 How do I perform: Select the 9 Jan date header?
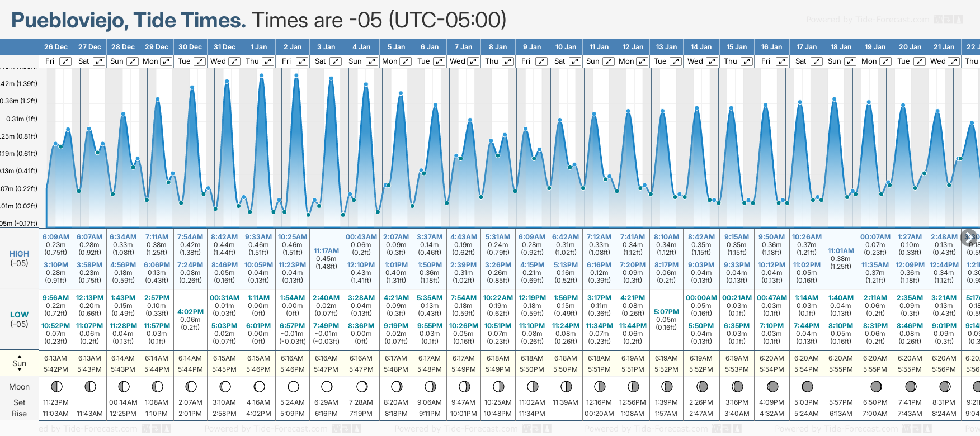click(532, 47)
